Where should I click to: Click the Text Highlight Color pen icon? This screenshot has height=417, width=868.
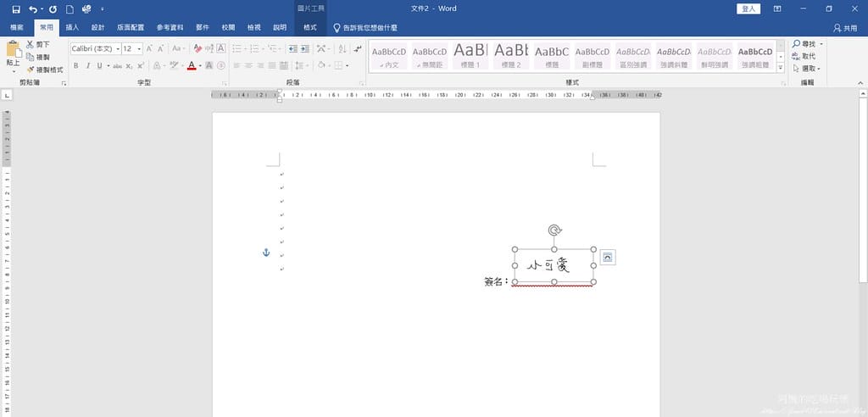coord(174,65)
